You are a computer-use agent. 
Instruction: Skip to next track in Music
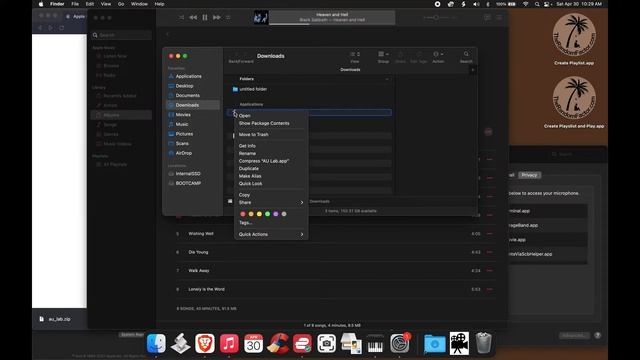217,18
